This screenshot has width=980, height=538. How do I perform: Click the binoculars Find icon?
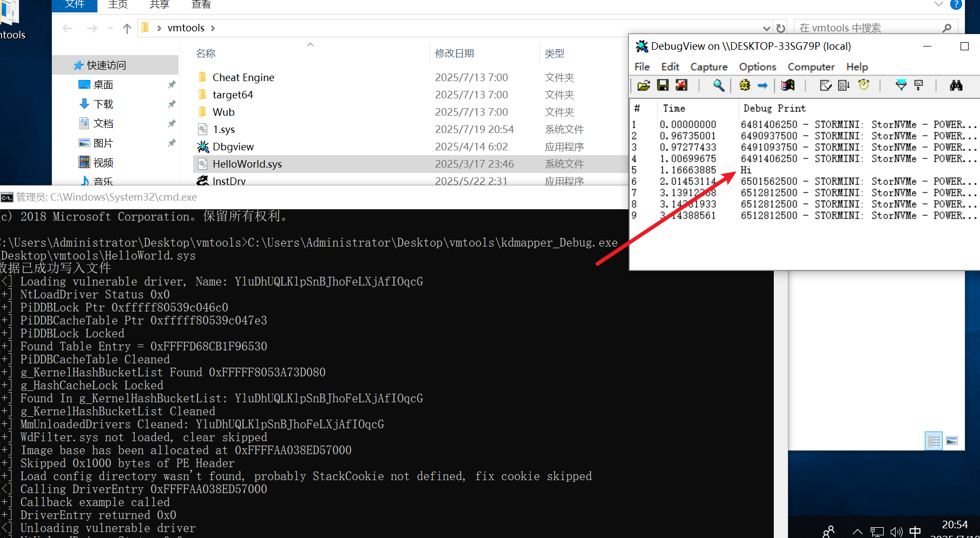pyautogui.click(x=956, y=85)
